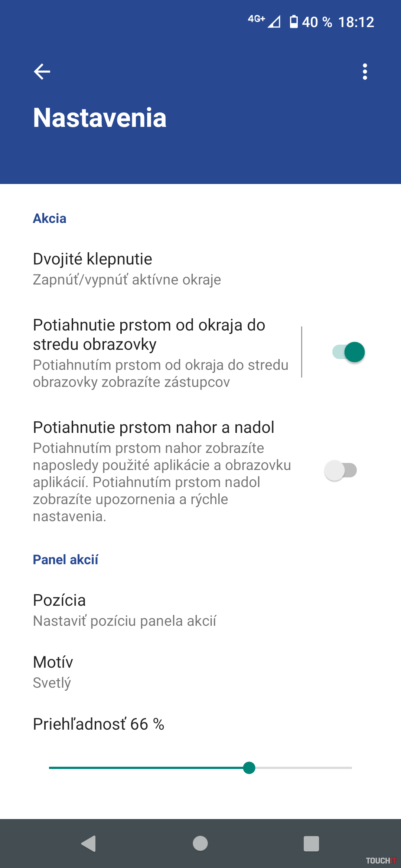Tap the Nastavenia page title
The image size is (401, 868).
coord(100,118)
